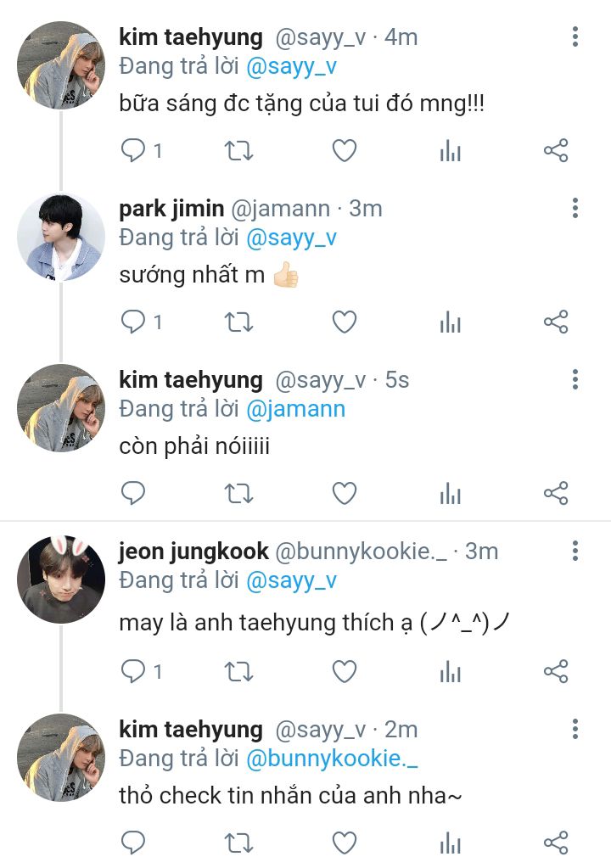The height and width of the screenshot is (868, 611).
Task: Retweet jeon jungkook's "may là anh" tweet
Action: tap(238, 672)
